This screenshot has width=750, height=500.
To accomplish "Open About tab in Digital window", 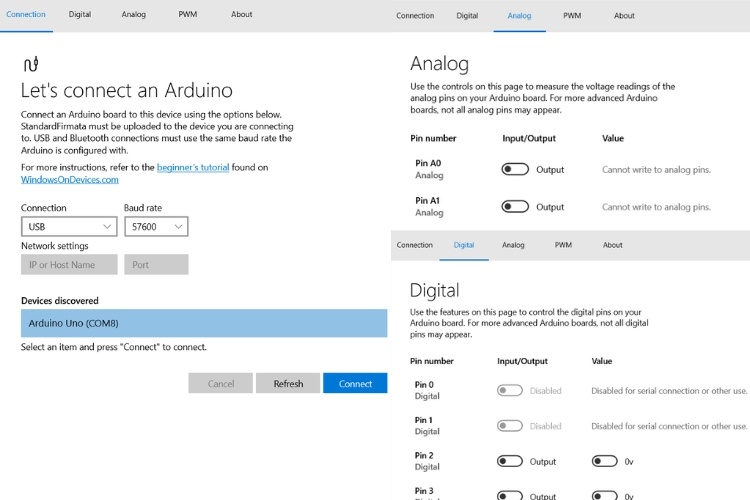I will tap(613, 245).
